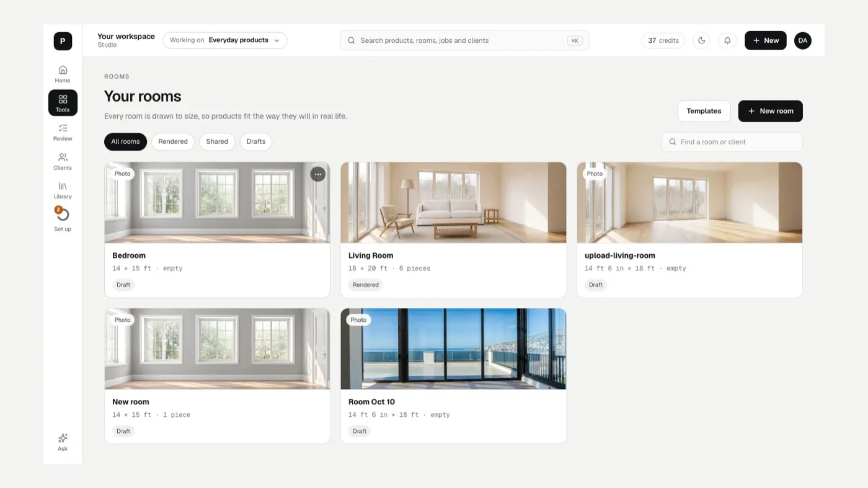Image resolution: width=868 pixels, height=488 pixels.
Task: Open the New room card thumbnail
Action: 217,349
